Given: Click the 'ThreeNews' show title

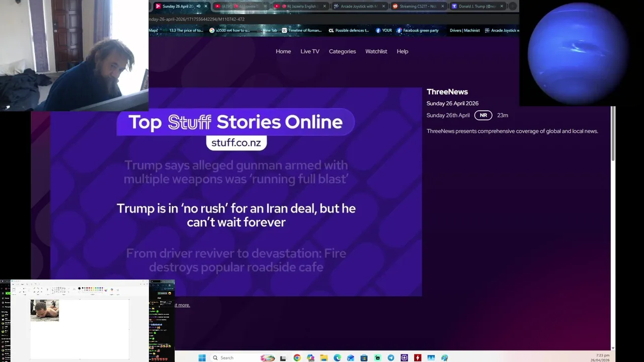Looking at the screenshot, I should tap(447, 92).
